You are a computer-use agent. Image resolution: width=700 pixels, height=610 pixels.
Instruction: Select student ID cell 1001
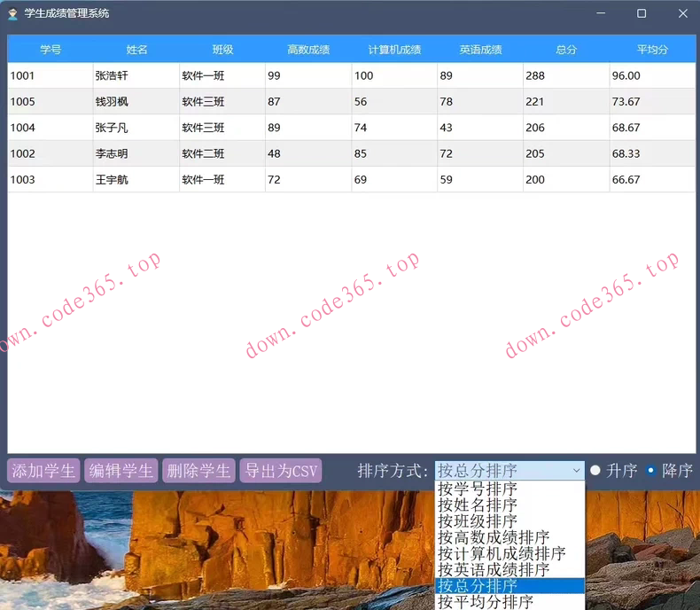[51, 75]
